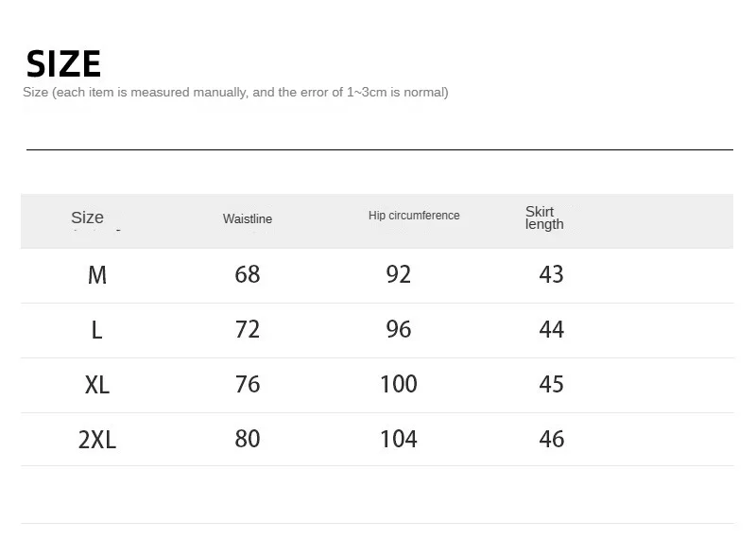Viewport: 756px width, 557px height.
Task: Select the measurement error note text
Action: coord(235,92)
